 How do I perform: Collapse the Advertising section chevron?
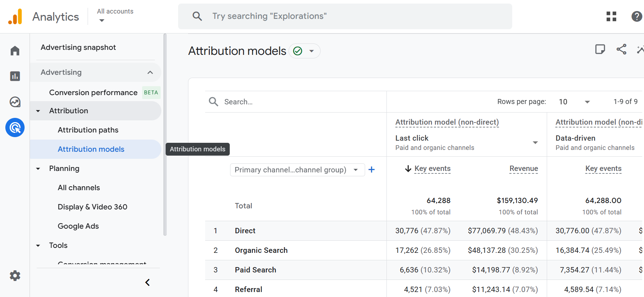point(150,72)
